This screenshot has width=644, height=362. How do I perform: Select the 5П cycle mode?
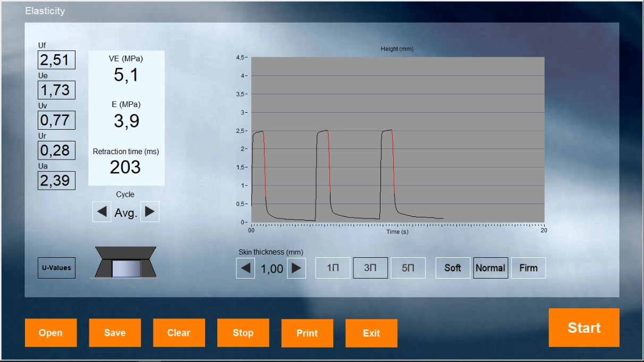408,268
